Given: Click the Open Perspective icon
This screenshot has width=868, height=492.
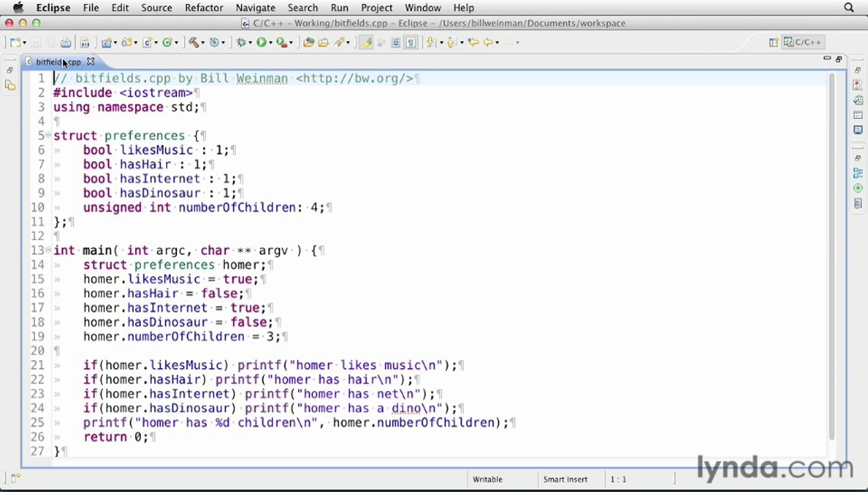Looking at the screenshot, I should tap(774, 42).
